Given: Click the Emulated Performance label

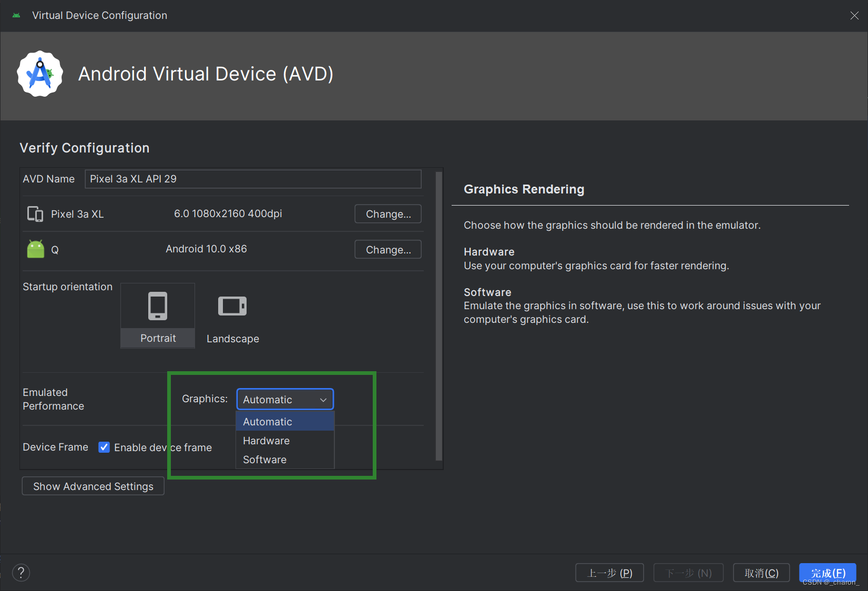Looking at the screenshot, I should (53, 399).
